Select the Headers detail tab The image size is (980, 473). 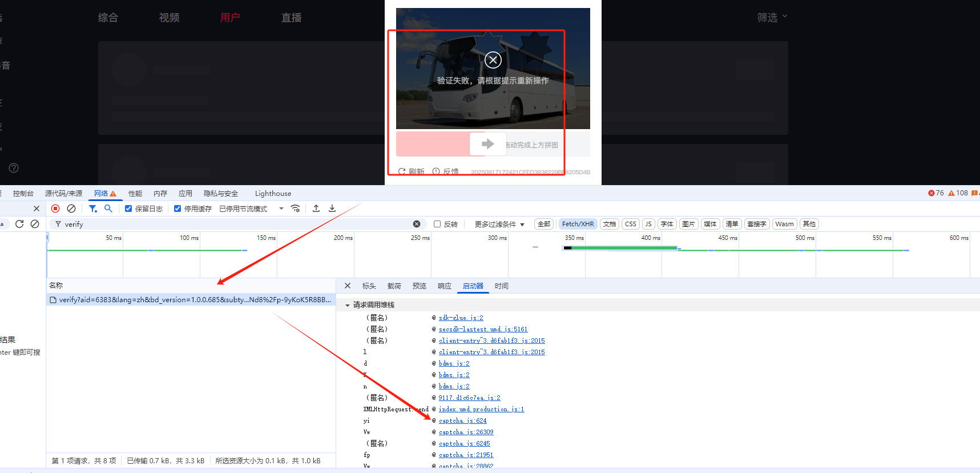(369, 286)
